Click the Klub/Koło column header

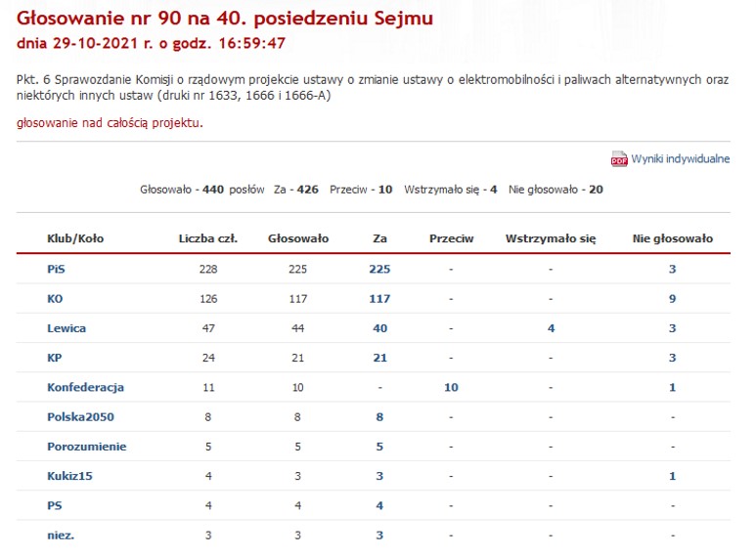click(x=77, y=238)
